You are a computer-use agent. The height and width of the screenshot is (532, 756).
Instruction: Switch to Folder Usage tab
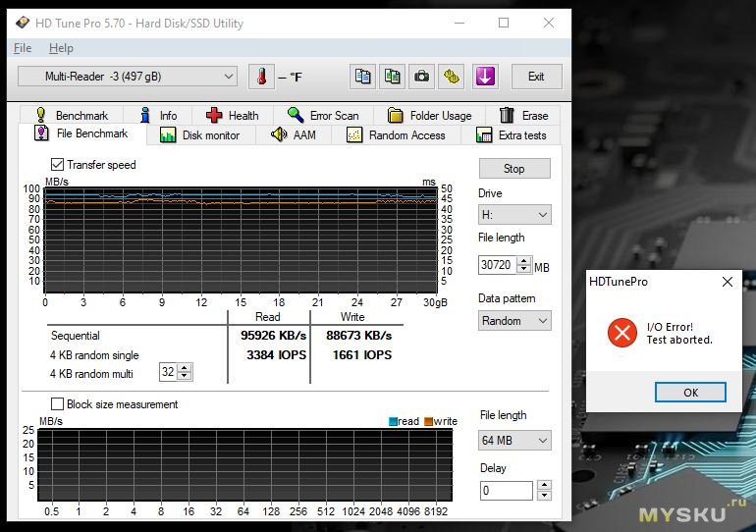[x=430, y=116]
